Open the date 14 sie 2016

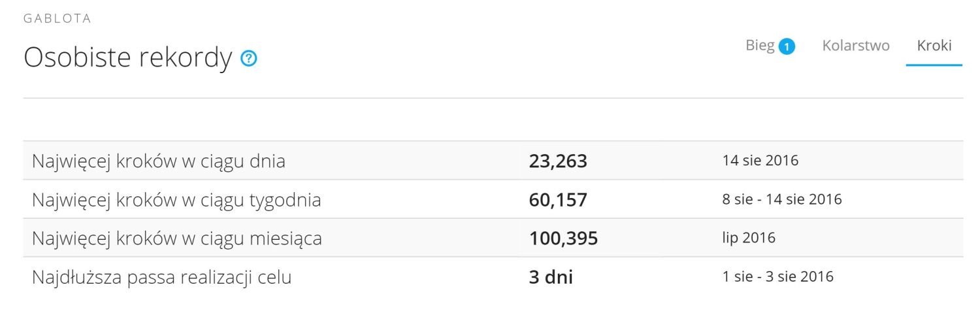click(x=760, y=160)
